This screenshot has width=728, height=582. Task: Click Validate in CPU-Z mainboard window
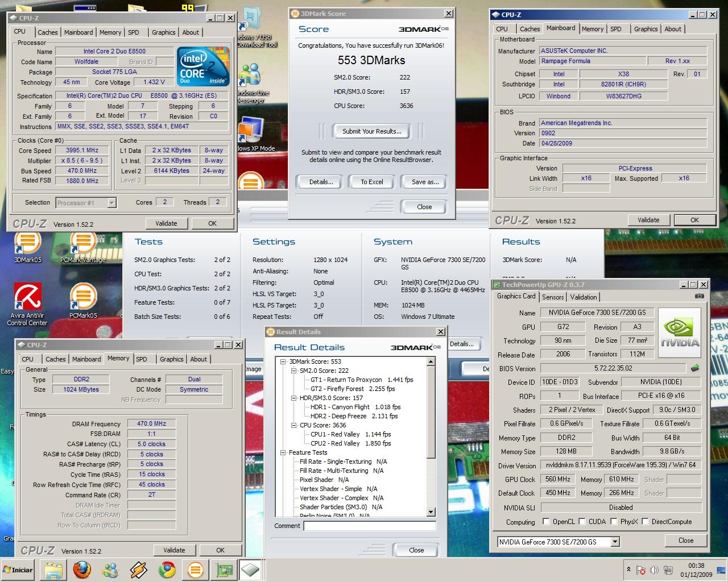coord(648,220)
